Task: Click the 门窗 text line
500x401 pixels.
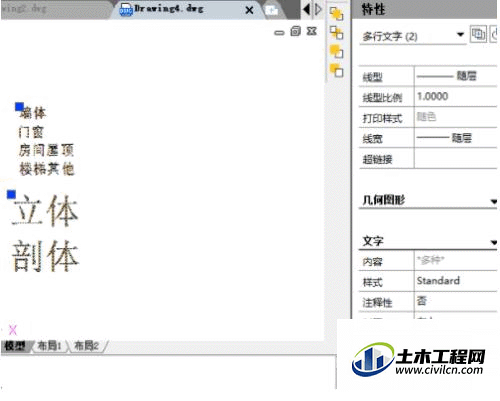Action: pos(31,132)
